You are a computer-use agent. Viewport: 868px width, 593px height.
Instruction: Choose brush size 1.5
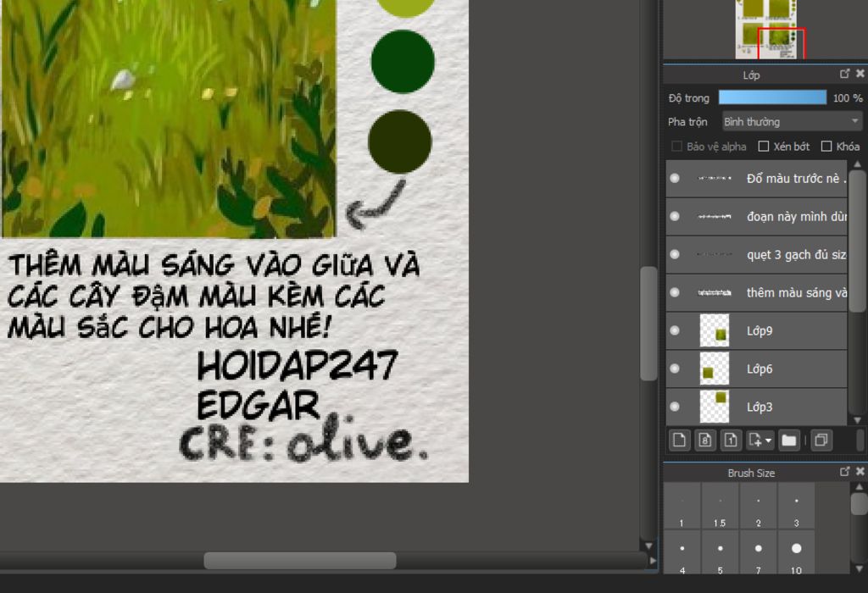[x=720, y=506]
